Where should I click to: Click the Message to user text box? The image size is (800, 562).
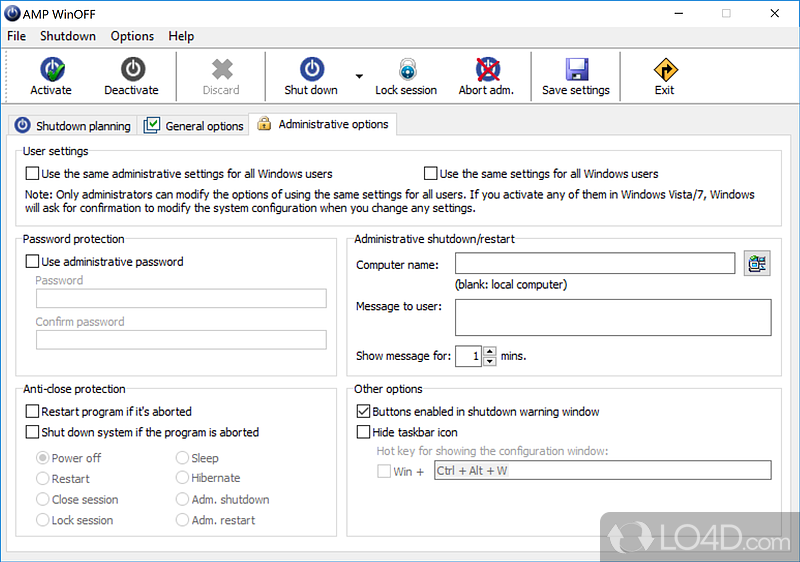(613, 317)
